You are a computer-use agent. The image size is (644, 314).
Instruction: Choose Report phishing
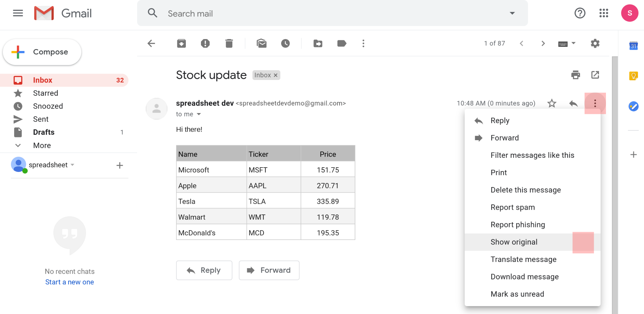532,225
